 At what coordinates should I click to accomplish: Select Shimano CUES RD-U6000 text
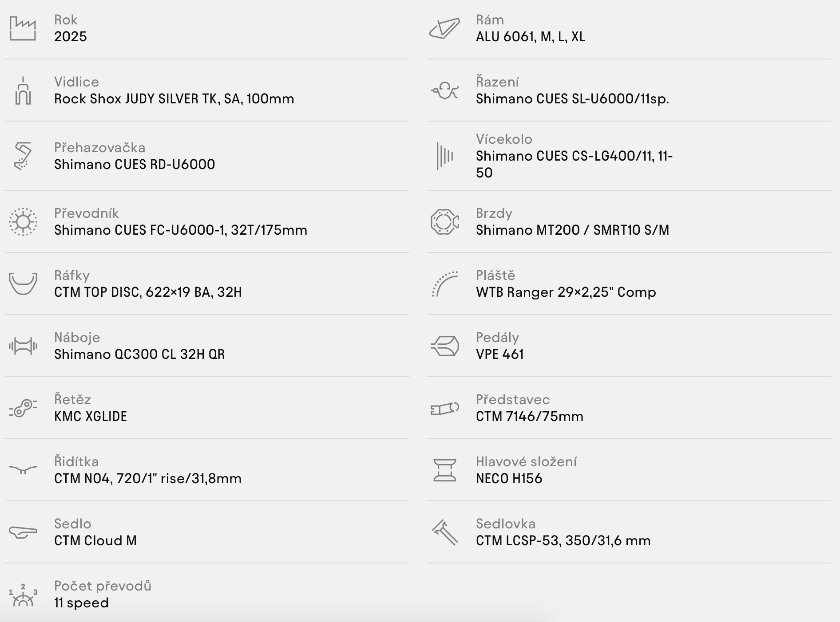click(x=135, y=164)
